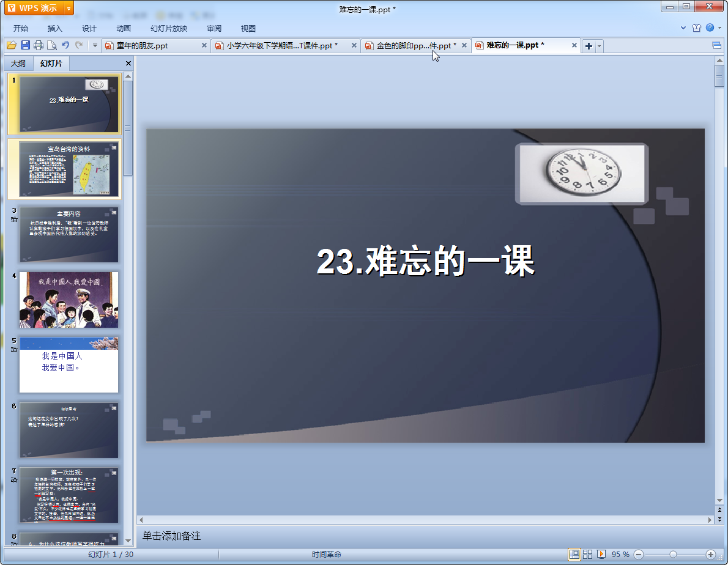Open the 开始 menu tab
This screenshot has height=565, width=728.
point(20,28)
